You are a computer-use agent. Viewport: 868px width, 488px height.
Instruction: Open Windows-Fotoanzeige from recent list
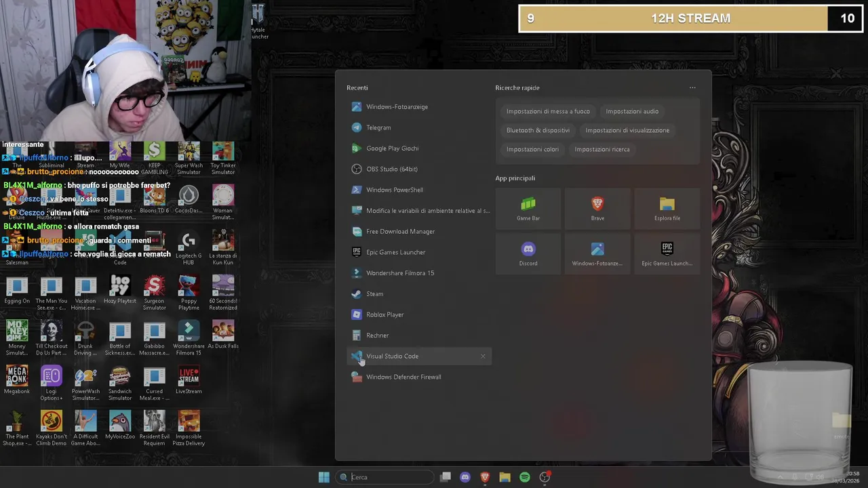418,106
